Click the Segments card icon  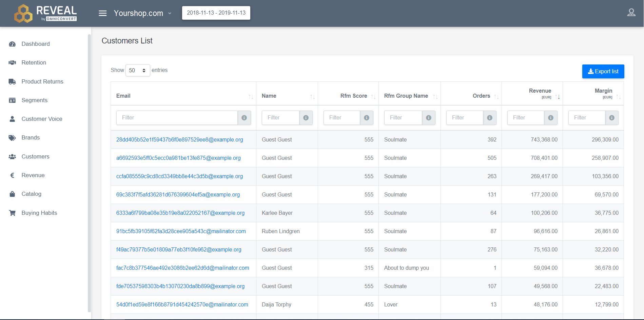pos(12,100)
